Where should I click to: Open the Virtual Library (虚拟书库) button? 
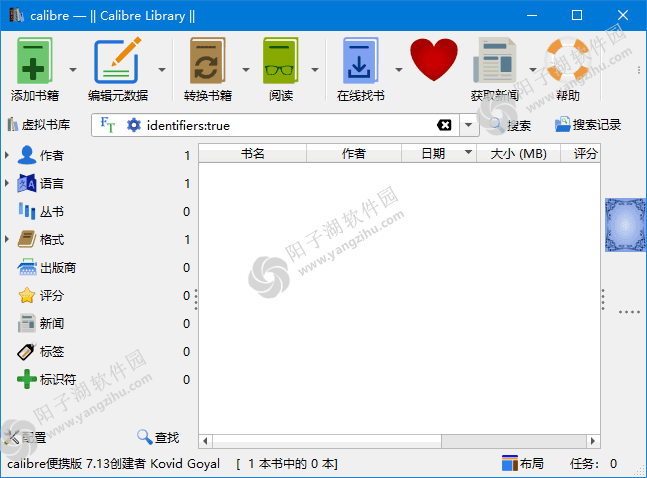tap(38, 125)
